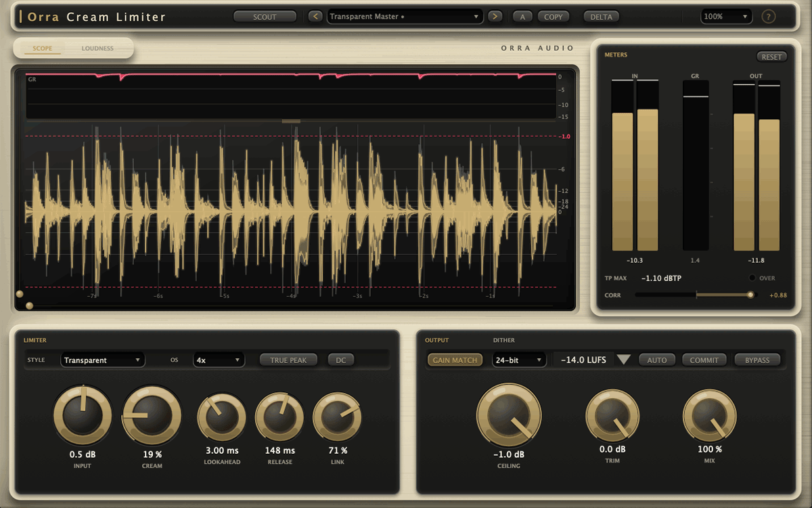Open the Transparent Master preset dropdown
Viewport: 812px width, 508px height.
point(405,16)
